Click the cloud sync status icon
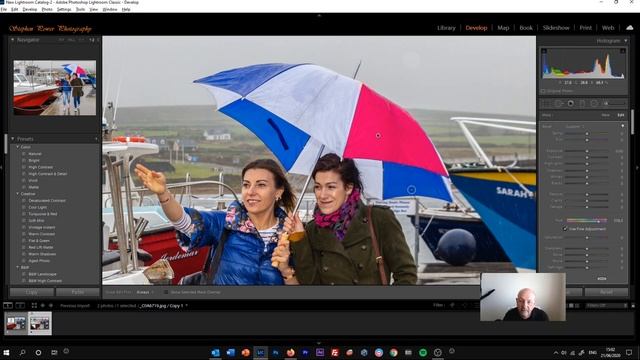Screen dimensions: 640x360 coord(630,28)
